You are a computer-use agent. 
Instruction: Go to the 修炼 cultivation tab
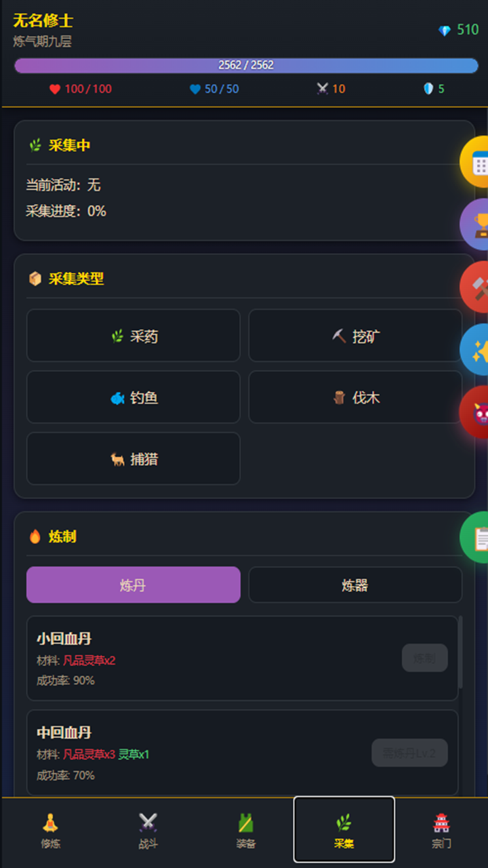[51, 831]
